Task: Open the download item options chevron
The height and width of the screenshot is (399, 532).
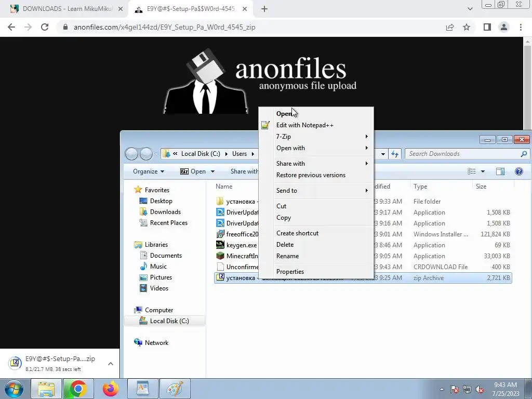Action: [111, 364]
